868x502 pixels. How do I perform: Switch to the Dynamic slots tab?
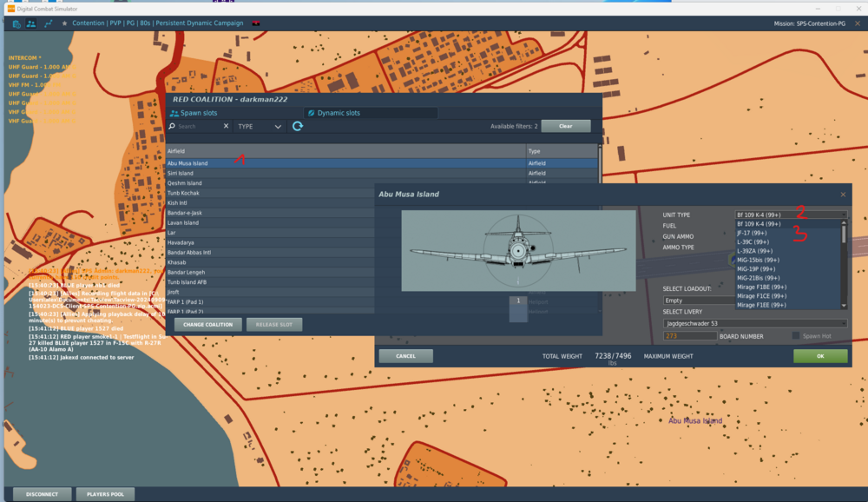click(x=339, y=113)
